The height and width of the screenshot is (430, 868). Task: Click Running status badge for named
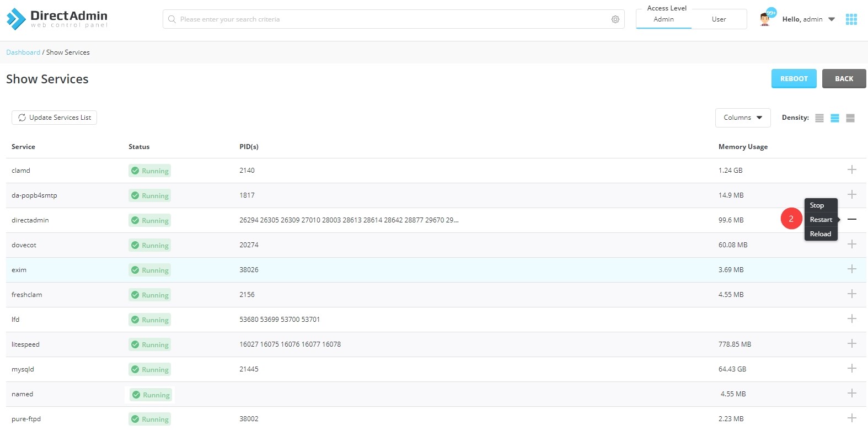151,395
